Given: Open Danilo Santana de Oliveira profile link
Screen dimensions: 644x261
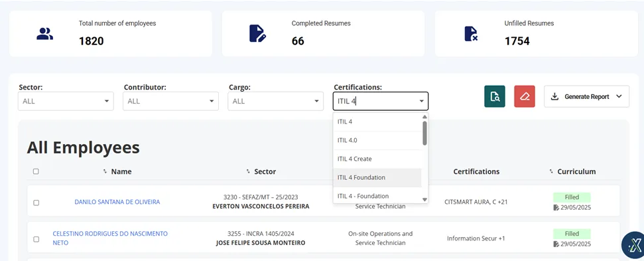Looking at the screenshot, I should 117,202.
